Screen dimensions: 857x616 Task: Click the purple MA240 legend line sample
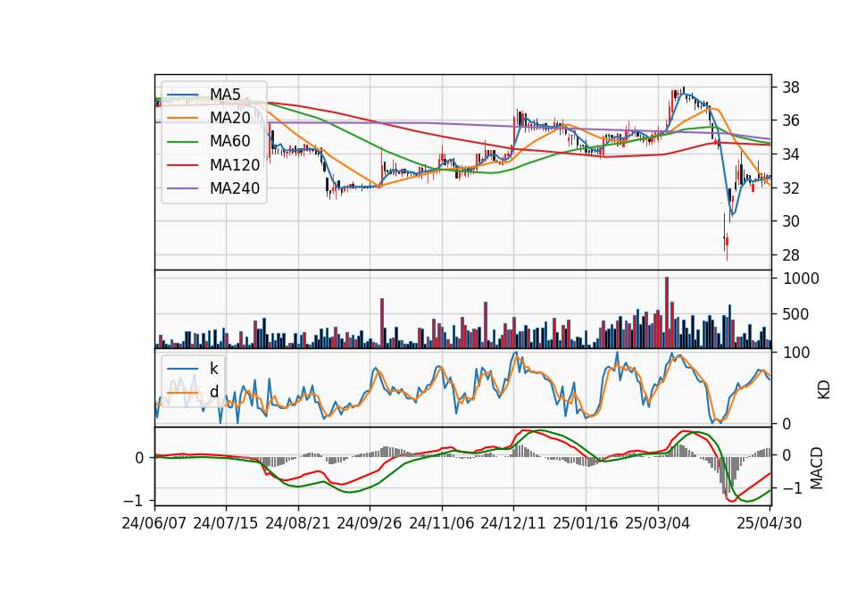pos(182,188)
